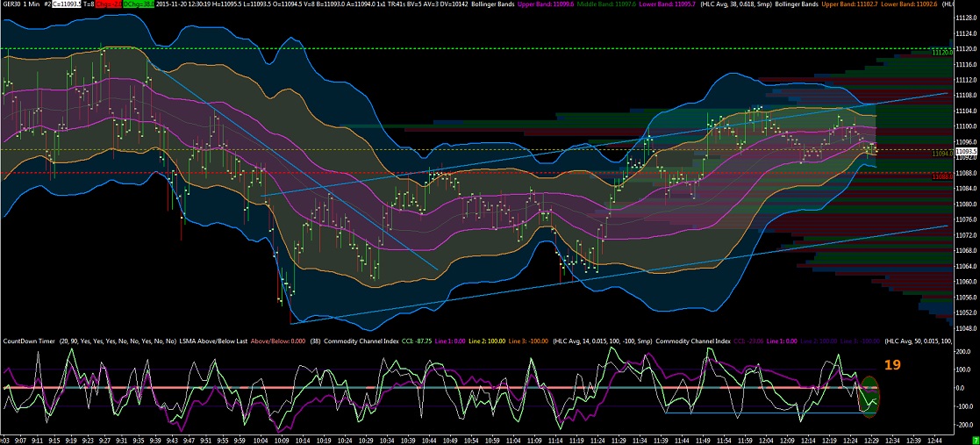Click the green button in bottom-right corner
Image resolution: width=980 pixels, height=445 pixels.
tap(976, 441)
